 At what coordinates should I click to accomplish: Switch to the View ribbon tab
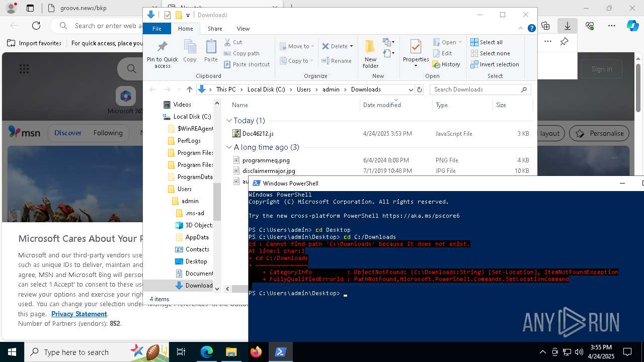pos(243,29)
